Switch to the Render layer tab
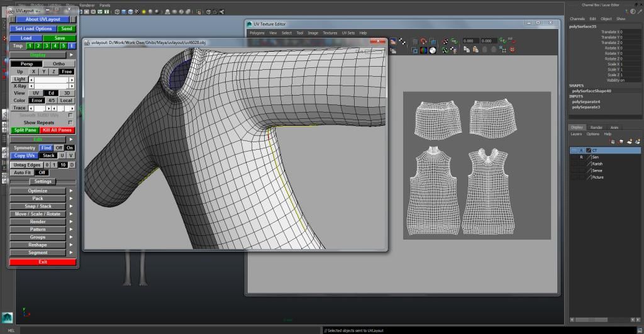This screenshot has height=334, width=644. (596, 127)
